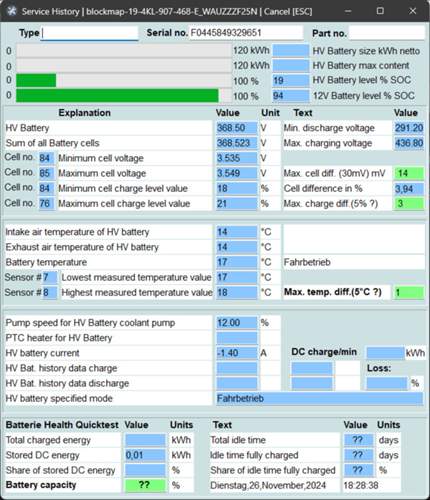Screen dimensions: 430x500
Task: Select Highest measured temperature value 18
Action: (237, 292)
